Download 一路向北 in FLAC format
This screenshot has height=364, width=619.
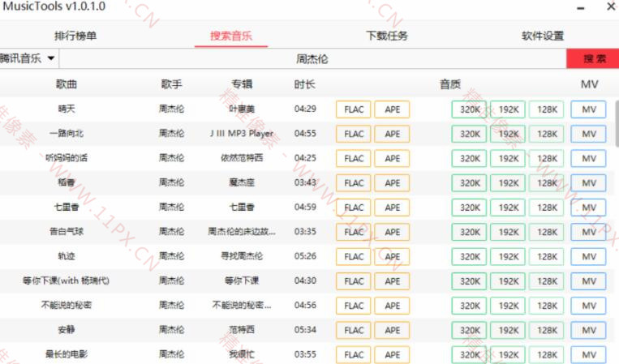(354, 134)
